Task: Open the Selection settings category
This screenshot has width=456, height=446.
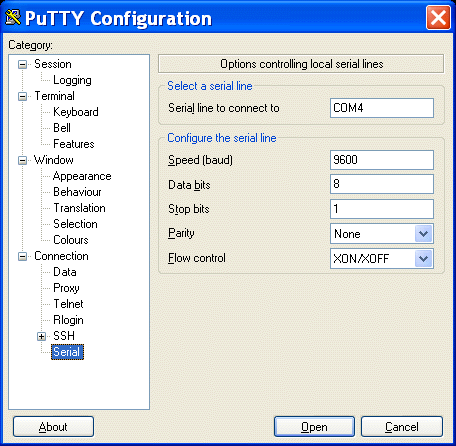Action: [75, 224]
